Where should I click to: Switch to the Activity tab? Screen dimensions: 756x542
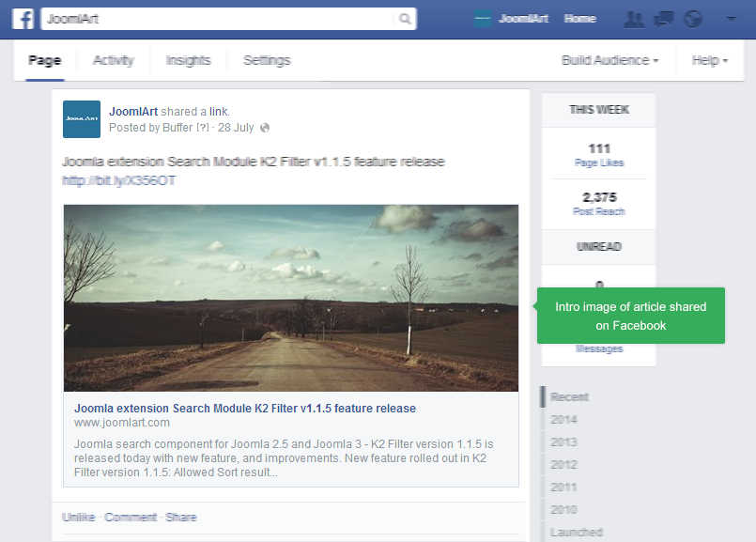tap(114, 60)
